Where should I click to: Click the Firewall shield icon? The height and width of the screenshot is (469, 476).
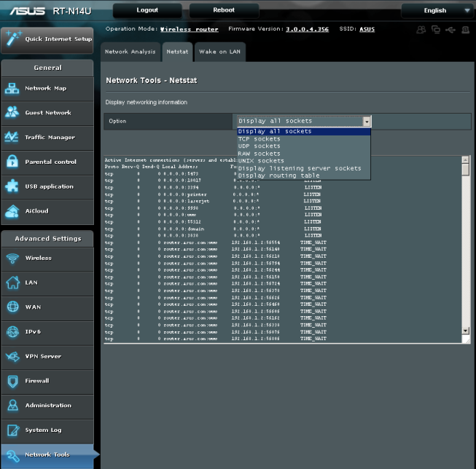(x=12, y=381)
